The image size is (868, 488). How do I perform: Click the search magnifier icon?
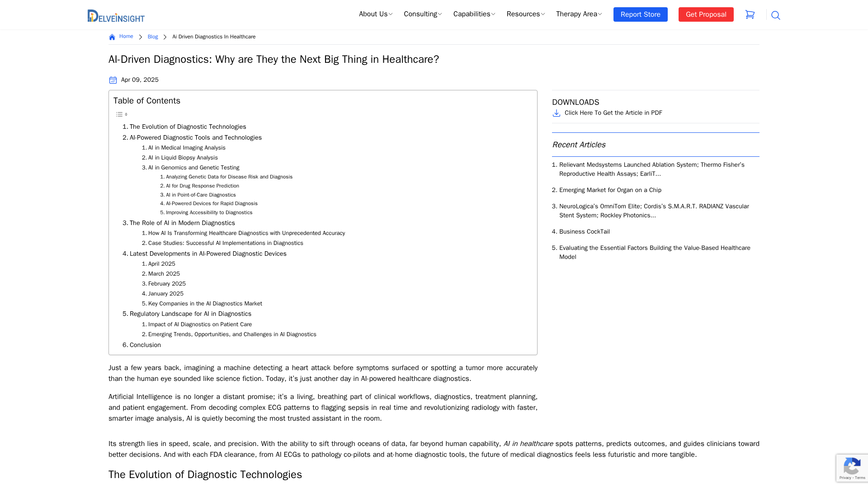click(x=776, y=15)
